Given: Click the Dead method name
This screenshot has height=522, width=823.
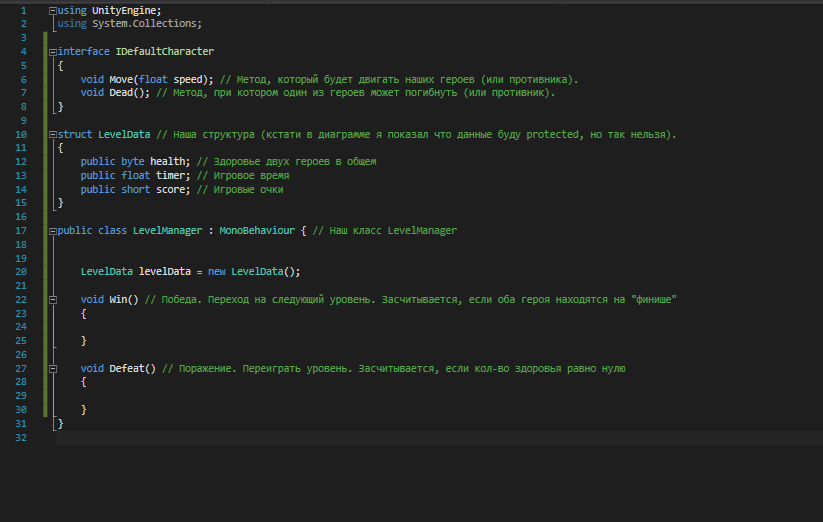Looking at the screenshot, I should [123, 93].
